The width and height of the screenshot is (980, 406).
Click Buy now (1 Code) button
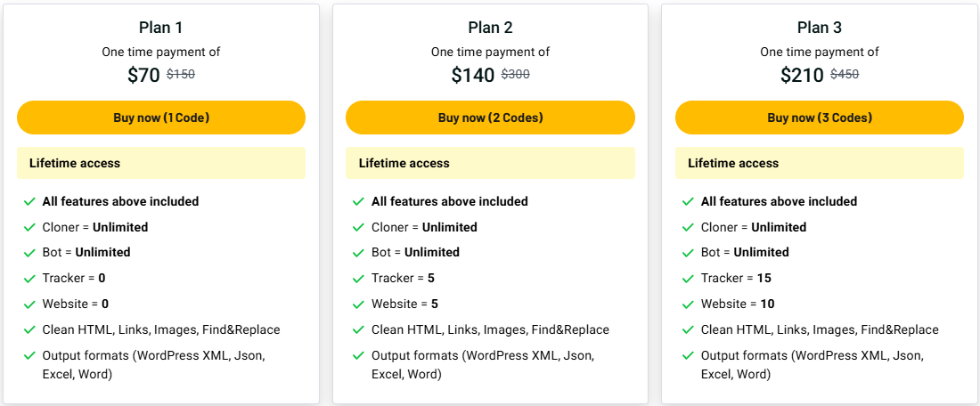[161, 118]
